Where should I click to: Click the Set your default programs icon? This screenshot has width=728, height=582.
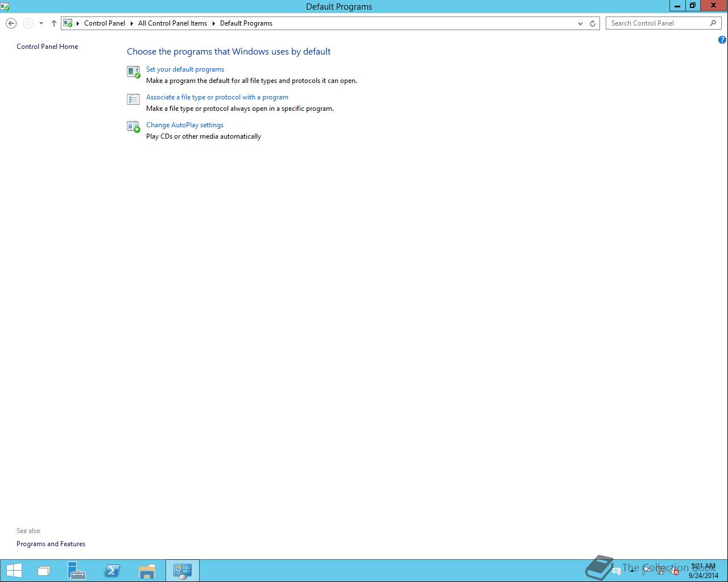pyautogui.click(x=133, y=72)
